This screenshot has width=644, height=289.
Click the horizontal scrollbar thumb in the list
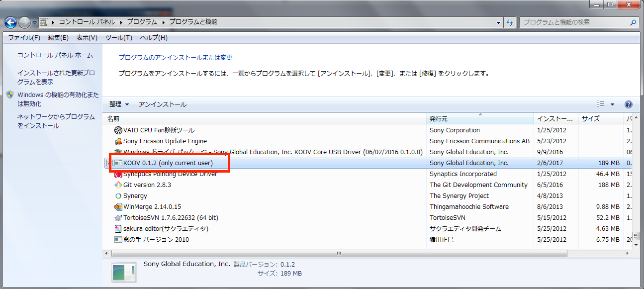pos(338,253)
